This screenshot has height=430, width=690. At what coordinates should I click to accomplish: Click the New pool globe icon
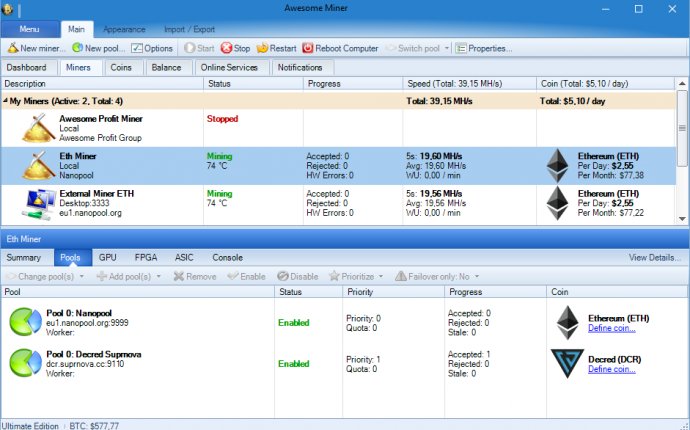tap(77, 48)
